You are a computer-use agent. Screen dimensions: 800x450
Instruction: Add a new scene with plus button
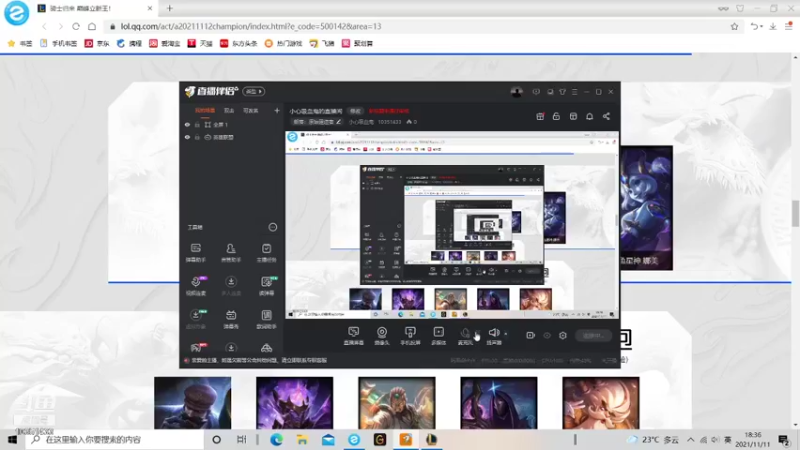pyautogui.click(x=277, y=110)
